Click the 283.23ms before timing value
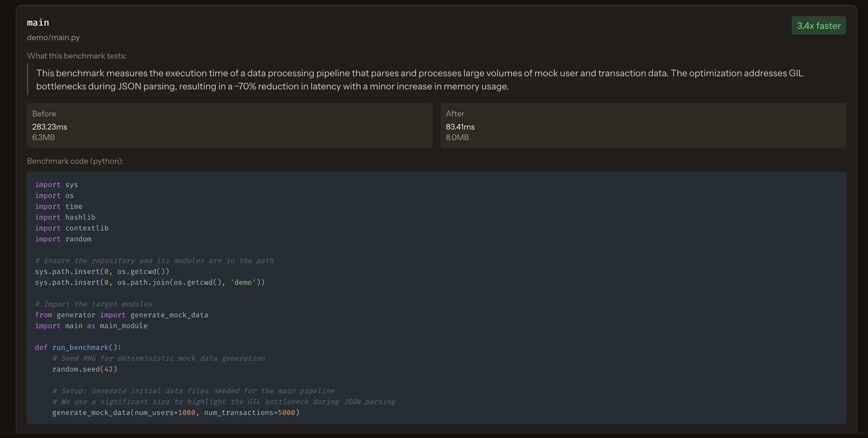Viewport: 868px width, 438px height. click(x=50, y=127)
